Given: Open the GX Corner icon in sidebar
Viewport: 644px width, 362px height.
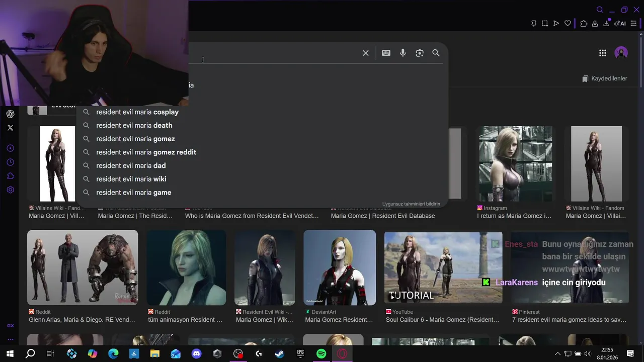Looking at the screenshot, I should pos(10,326).
